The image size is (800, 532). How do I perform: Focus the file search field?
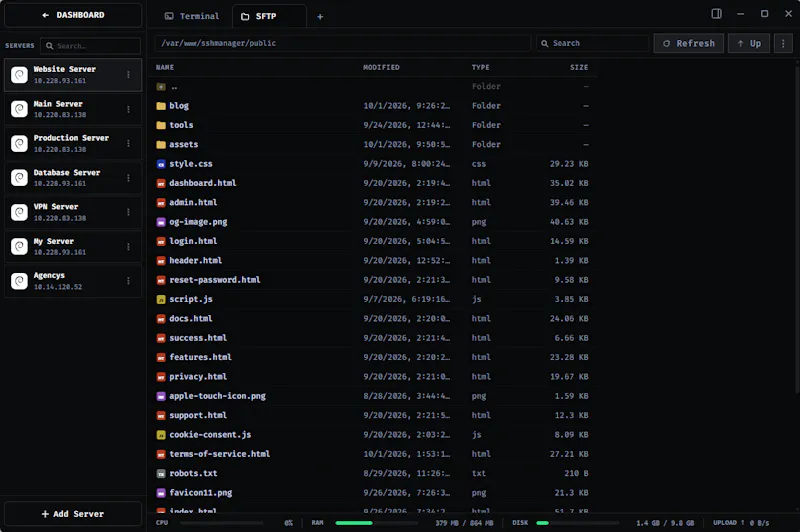[592, 43]
